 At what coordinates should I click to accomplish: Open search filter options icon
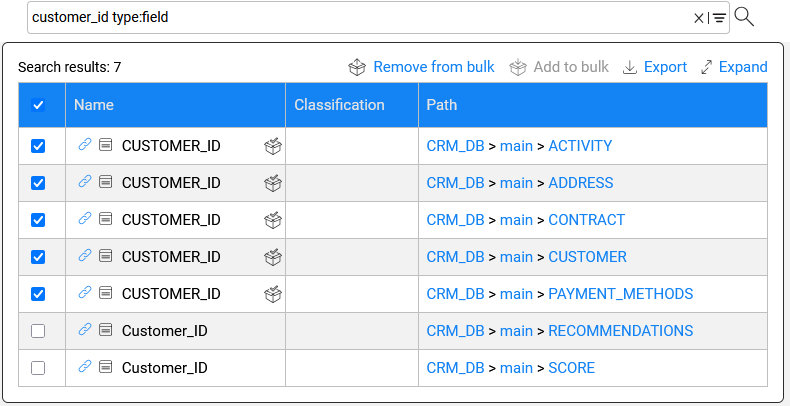[x=719, y=18]
